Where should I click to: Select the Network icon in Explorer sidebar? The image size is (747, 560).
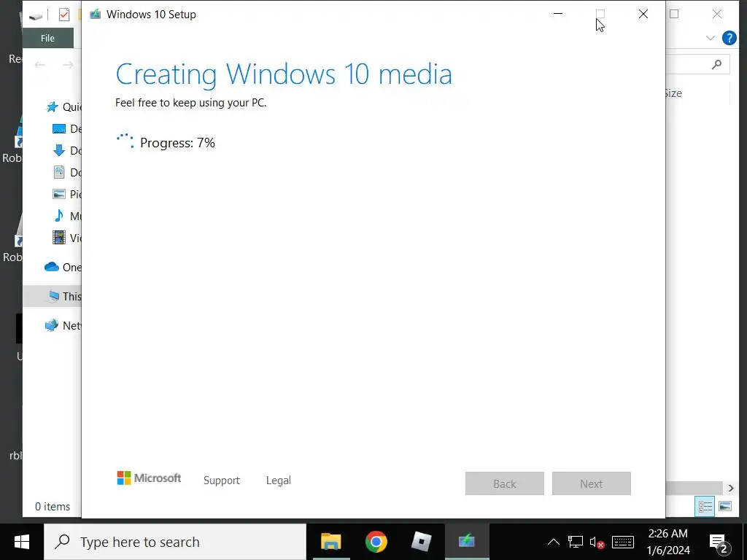(52, 325)
